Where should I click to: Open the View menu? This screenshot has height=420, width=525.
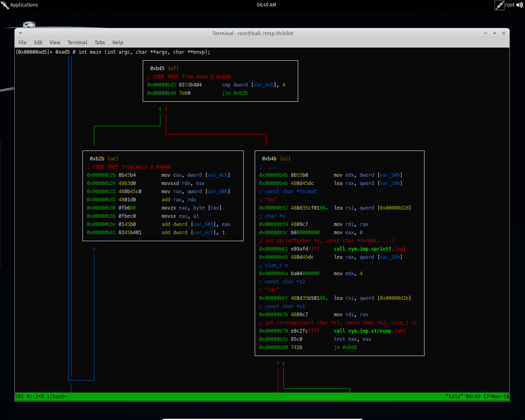coord(55,43)
